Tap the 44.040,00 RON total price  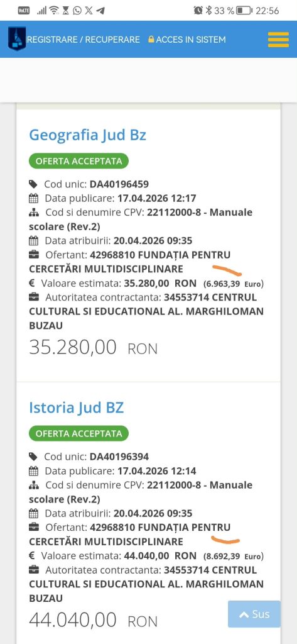[x=93, y=619]
